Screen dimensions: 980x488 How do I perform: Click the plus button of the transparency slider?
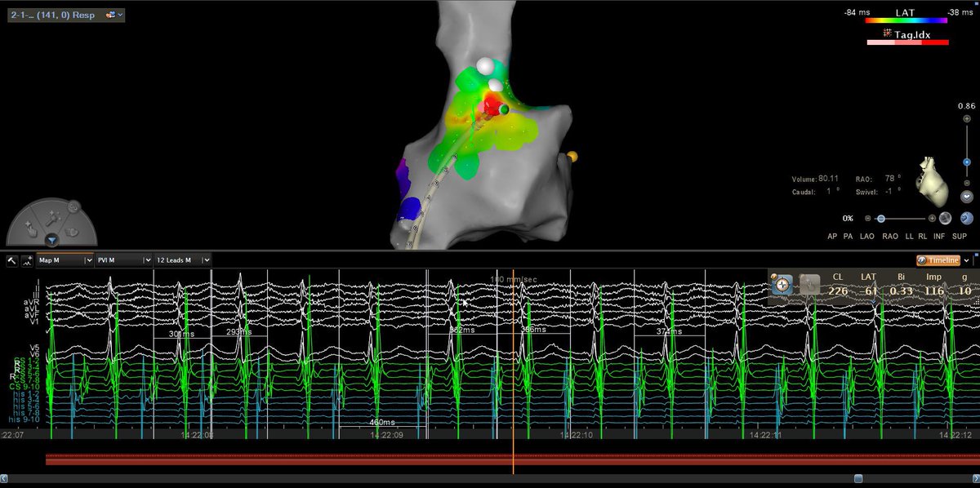click(932, 219)
